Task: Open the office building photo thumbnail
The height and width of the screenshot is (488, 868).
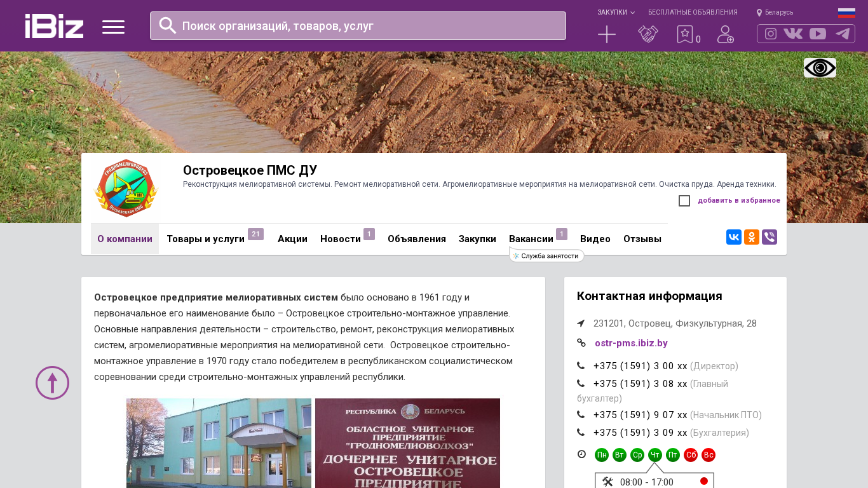Action: pos(219,443)
